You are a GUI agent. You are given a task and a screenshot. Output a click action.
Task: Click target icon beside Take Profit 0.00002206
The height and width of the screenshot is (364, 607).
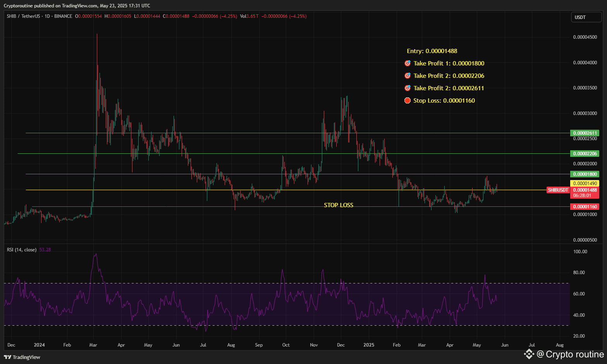click(407, 76)
